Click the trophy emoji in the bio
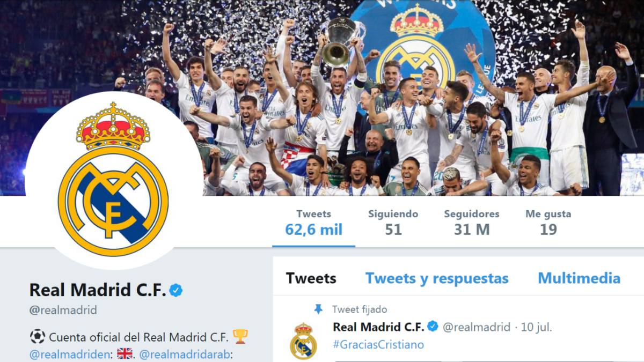644x362 pixels. [x=240, y=337]
